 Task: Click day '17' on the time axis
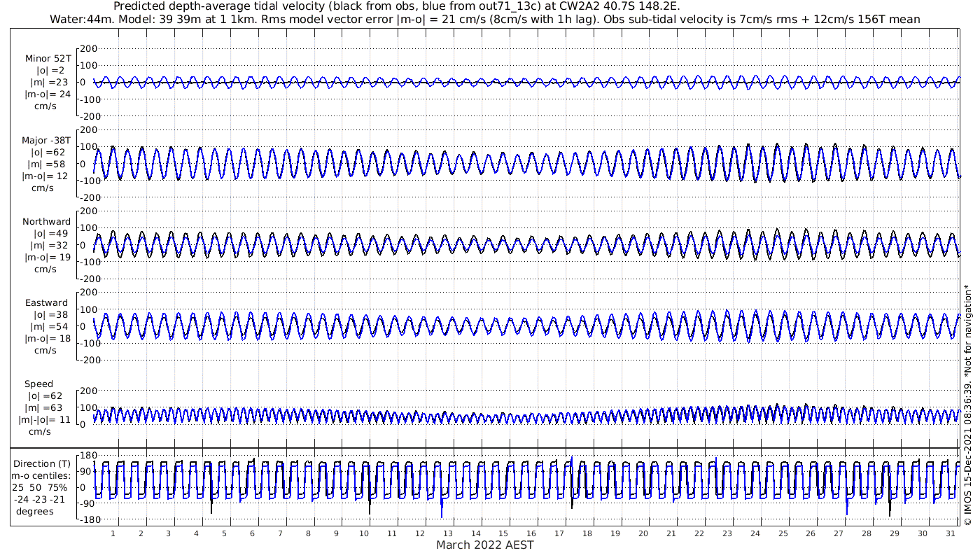[559, 534]
